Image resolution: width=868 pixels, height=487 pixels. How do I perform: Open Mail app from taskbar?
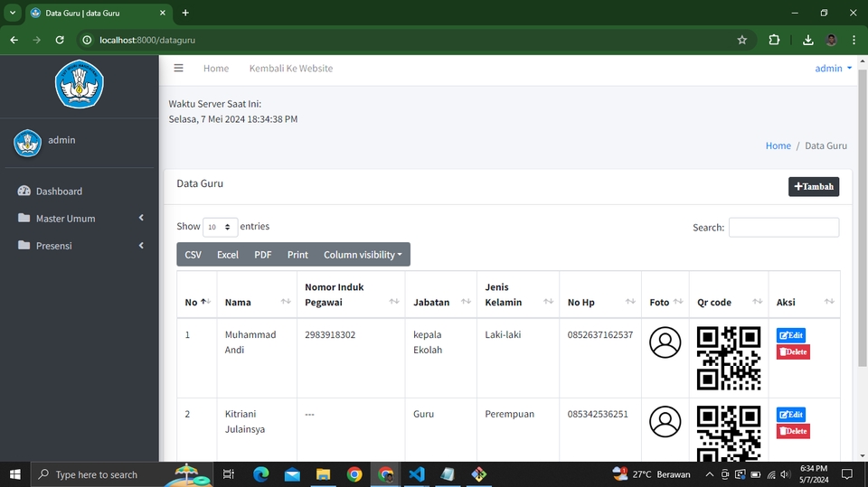(x=292, y=474)
